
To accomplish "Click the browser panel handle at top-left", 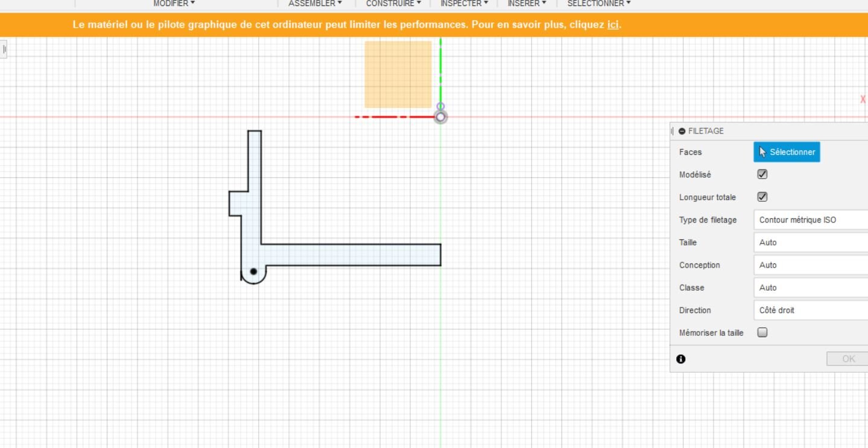I will pos(4,49).
